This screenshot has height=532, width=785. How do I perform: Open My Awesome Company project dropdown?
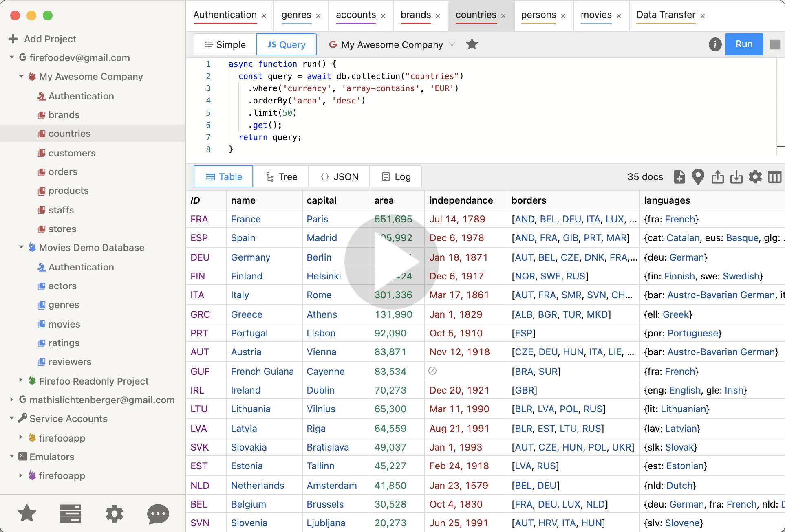pyautogui.click(x=392, y=44)
